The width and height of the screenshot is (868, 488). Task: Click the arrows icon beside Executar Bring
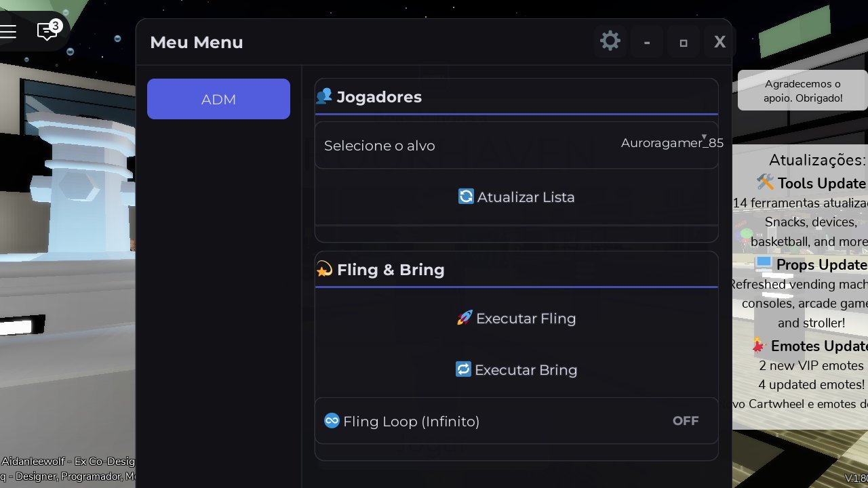coord(463,369)
